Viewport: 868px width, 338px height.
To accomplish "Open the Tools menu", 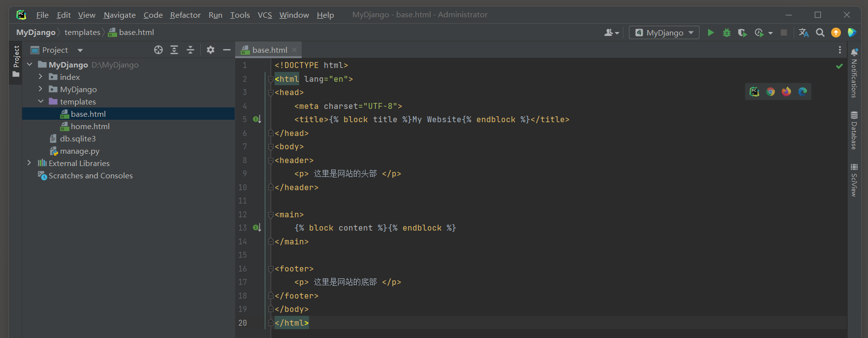I will pos(240,15).
